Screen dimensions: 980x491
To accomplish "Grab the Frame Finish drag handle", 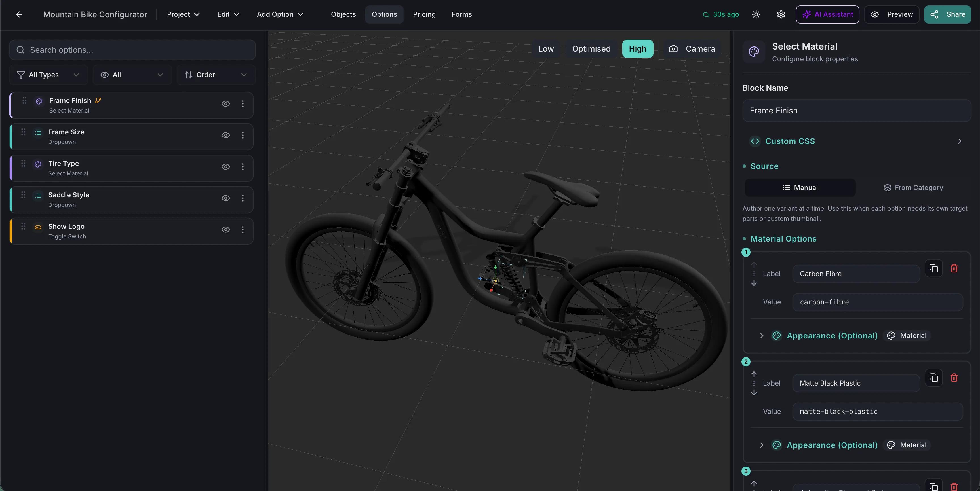I will [24, 100].
